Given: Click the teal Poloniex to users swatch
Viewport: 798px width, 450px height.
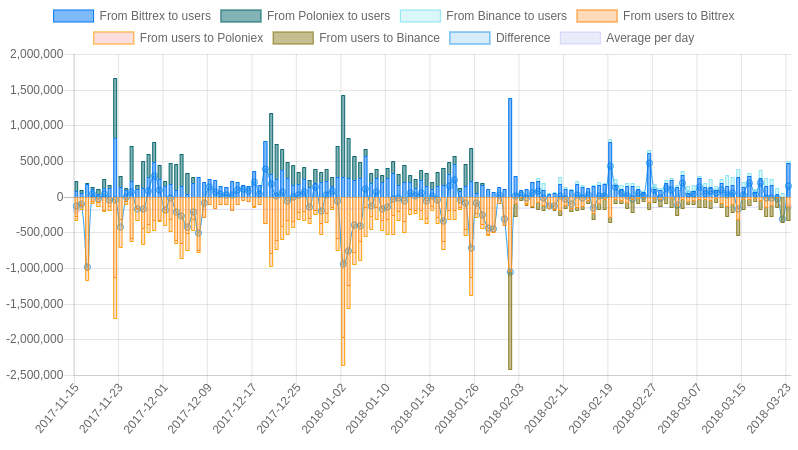Looking at the screenshot, I should [x=240, y=16].
